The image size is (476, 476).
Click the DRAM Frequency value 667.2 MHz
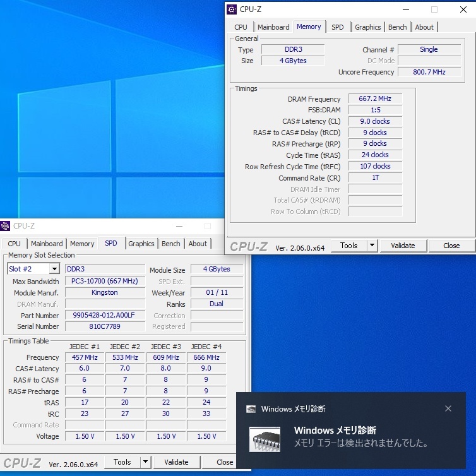pyautogui.click(x=374, y=99)
